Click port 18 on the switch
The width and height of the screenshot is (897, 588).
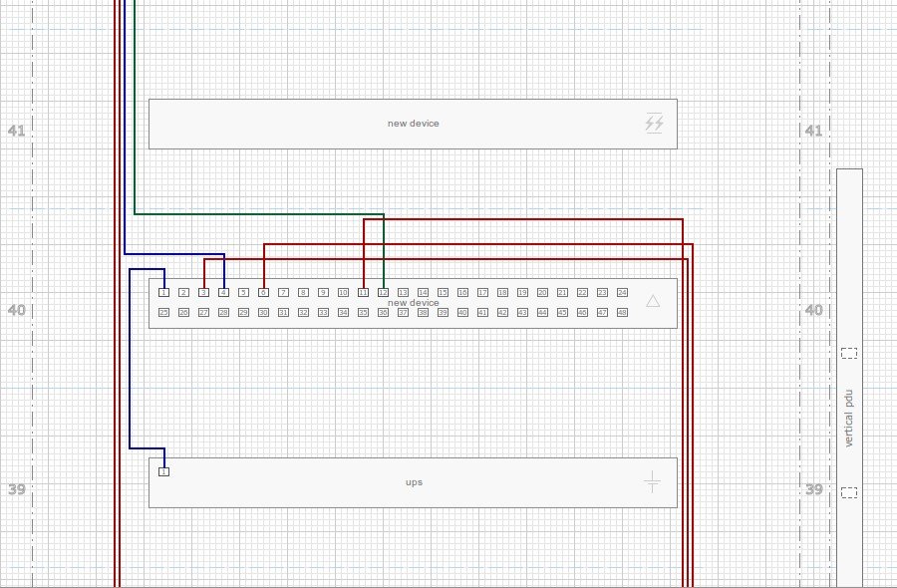503,292
